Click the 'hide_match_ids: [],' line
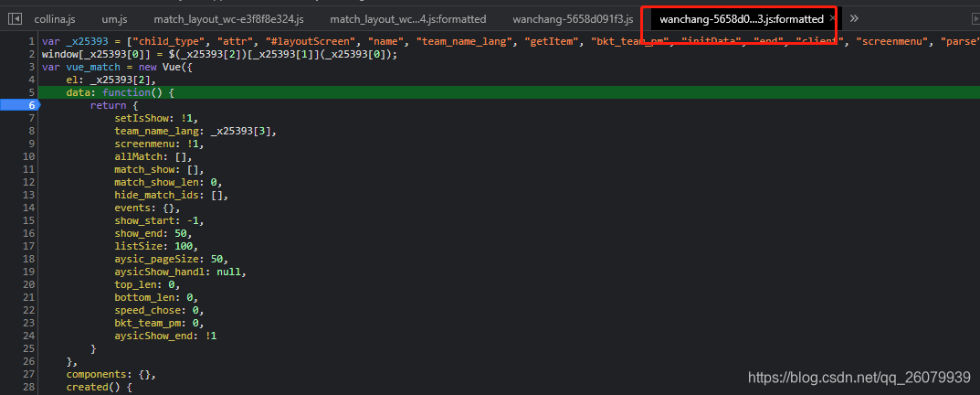Viewport: 980px width, 395px height. (172, 196)
